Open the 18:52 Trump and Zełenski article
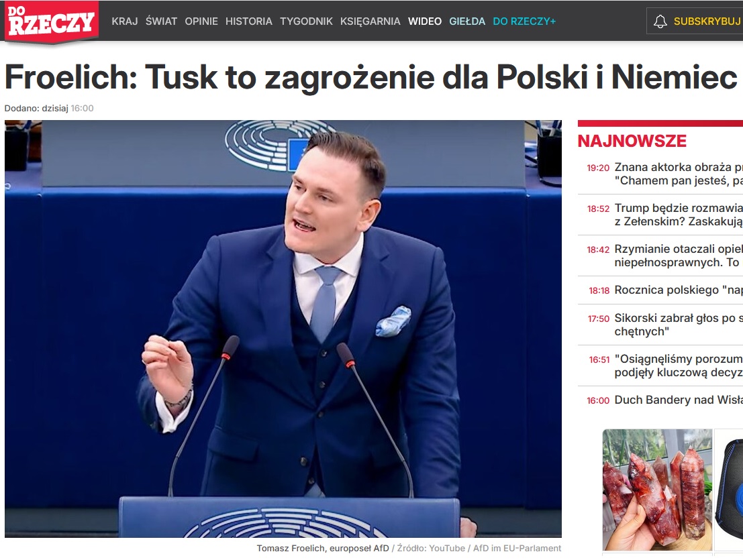The width and height of the screenshot is (743, 560). coord(664,215)
